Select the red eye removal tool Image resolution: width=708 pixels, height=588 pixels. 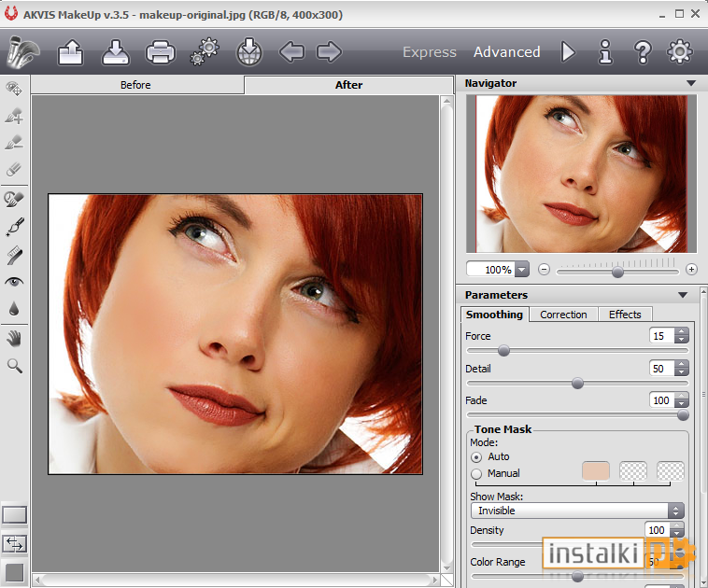(x=14, y=282)
